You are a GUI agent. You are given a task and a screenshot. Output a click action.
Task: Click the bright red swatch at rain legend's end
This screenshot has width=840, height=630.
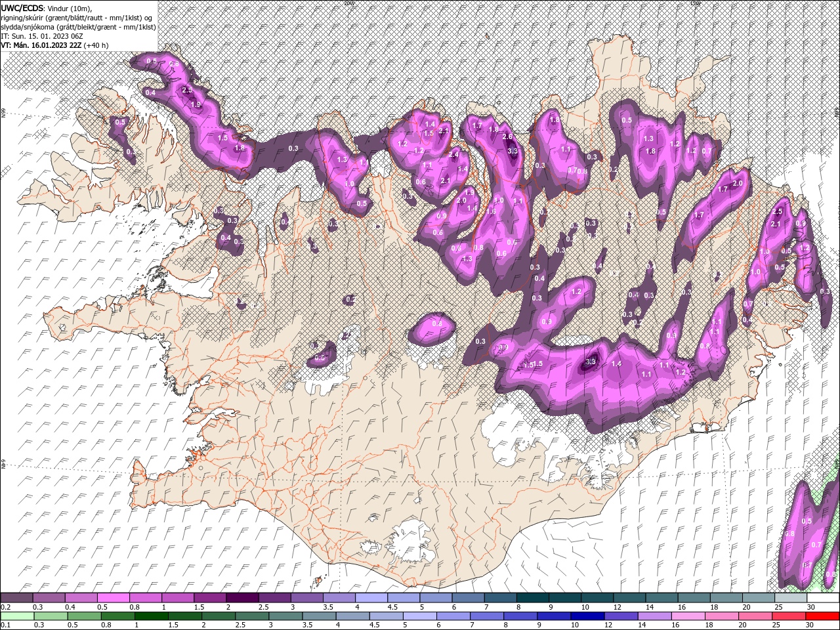[823, 616]
